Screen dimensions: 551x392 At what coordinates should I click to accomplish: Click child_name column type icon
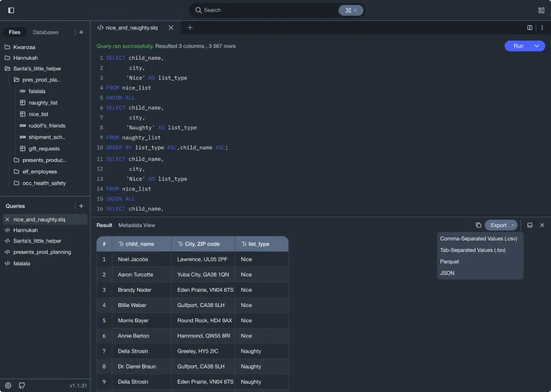[121, 244]
